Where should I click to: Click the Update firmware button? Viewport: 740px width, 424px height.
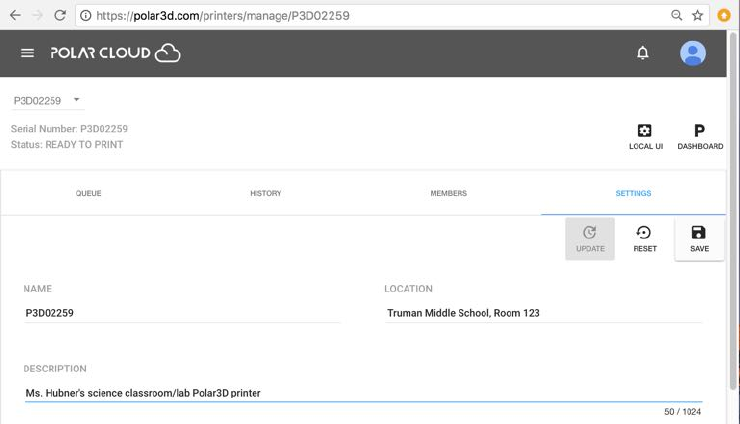[x=590, y=239]
